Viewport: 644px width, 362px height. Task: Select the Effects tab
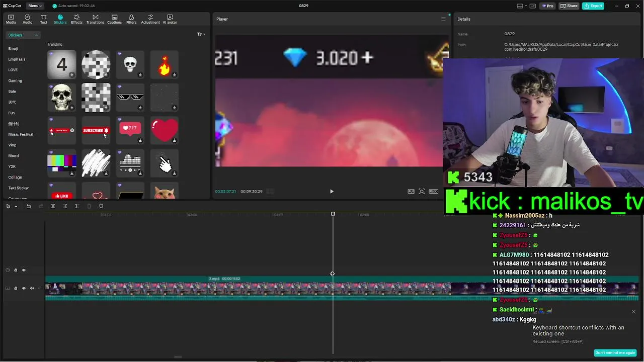[x=76, y=19]
